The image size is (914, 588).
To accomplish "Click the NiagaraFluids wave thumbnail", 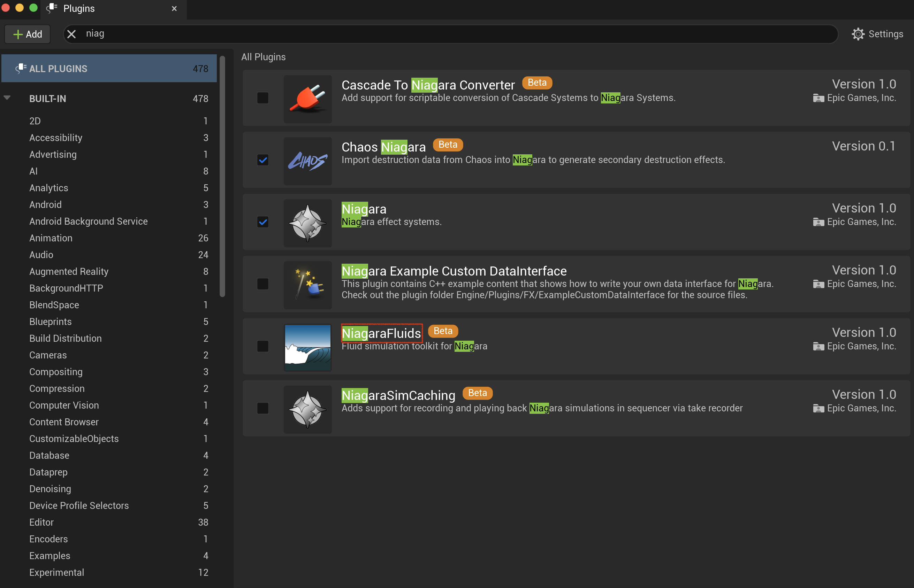I will pos(307,347).
